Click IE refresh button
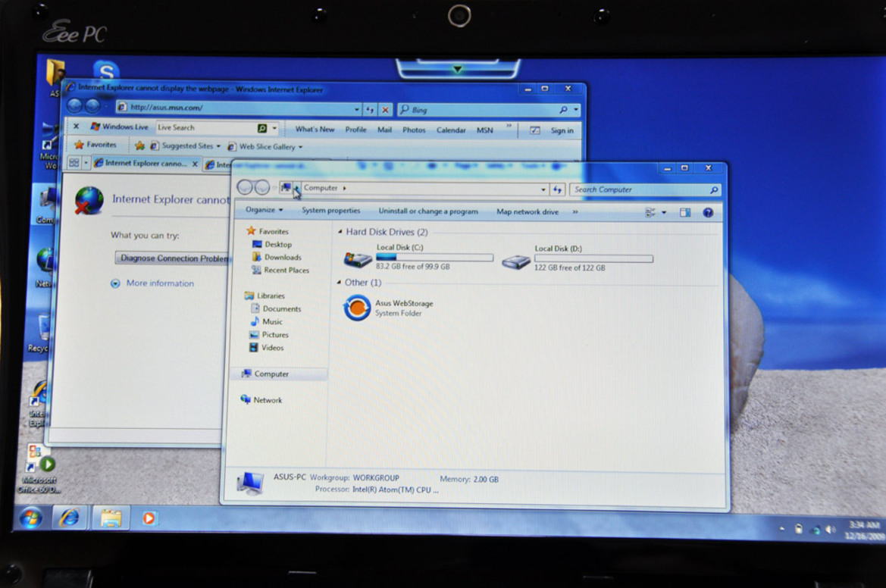The height and width of the screenshot is (588, 886). coord(370,110)
